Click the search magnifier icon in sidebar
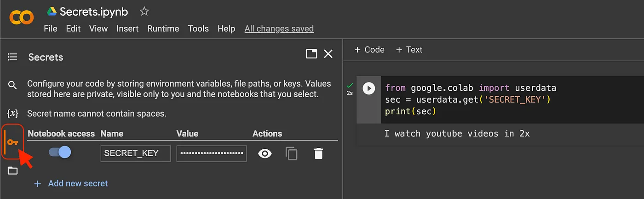This screenshot has width=644, height=199. point(12,85)
